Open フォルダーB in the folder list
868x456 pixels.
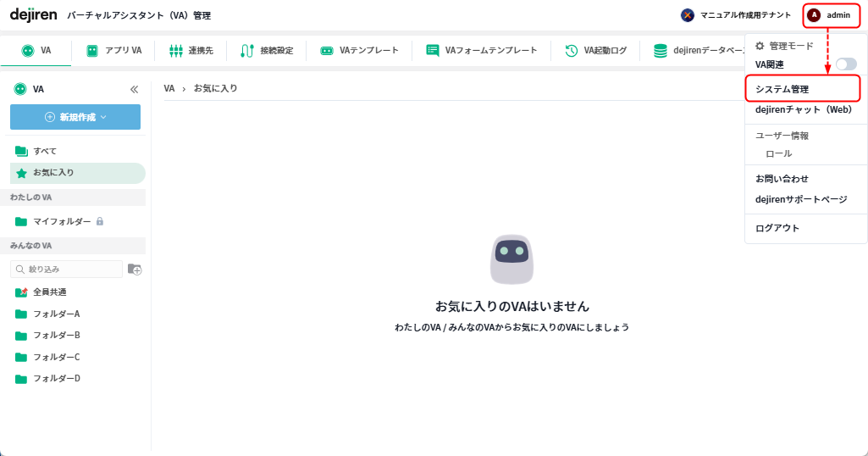56,335
